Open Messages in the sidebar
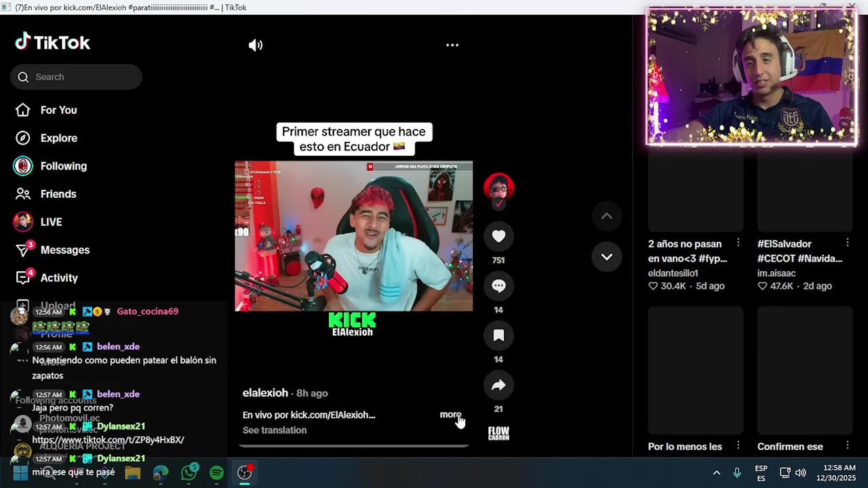This screenshot has width=868, height=488. tap(64, 250)
